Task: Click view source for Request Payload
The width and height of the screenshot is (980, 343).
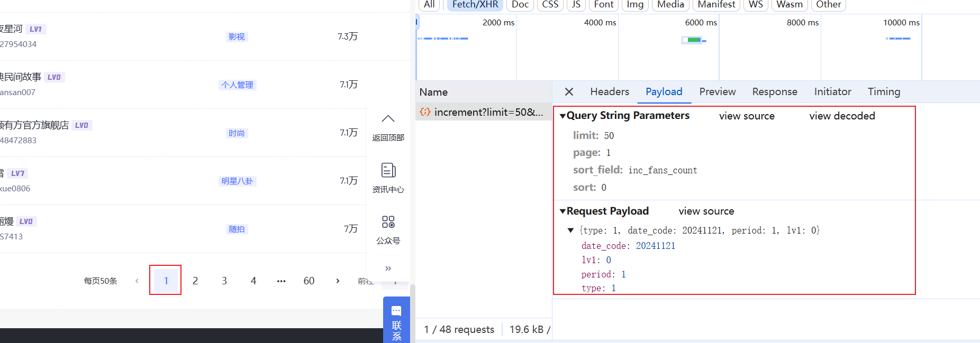Action: pos(706,211)
